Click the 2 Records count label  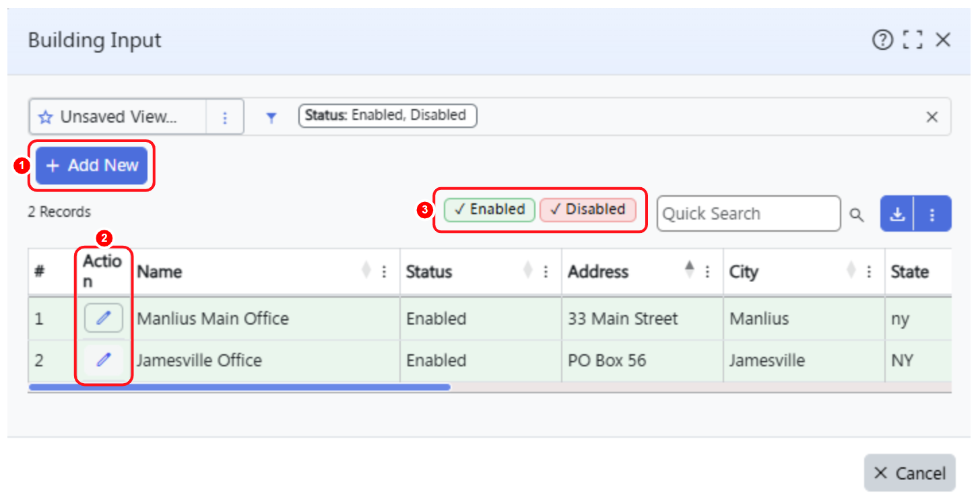pyautogui.click(x=59, y=212)
